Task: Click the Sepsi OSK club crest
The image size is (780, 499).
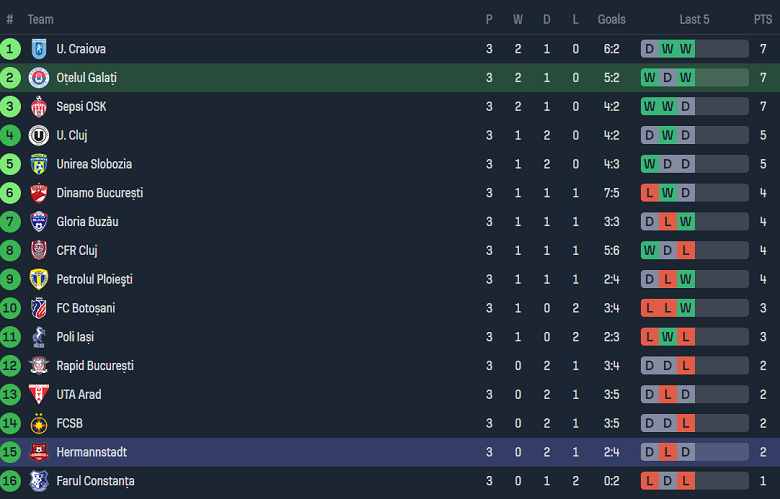Action: 39,107
